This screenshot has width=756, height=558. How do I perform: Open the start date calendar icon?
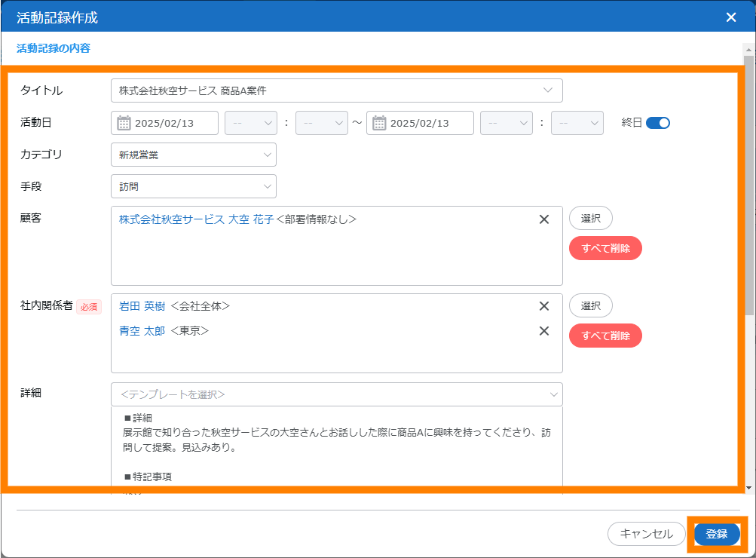tap(124, 123)
